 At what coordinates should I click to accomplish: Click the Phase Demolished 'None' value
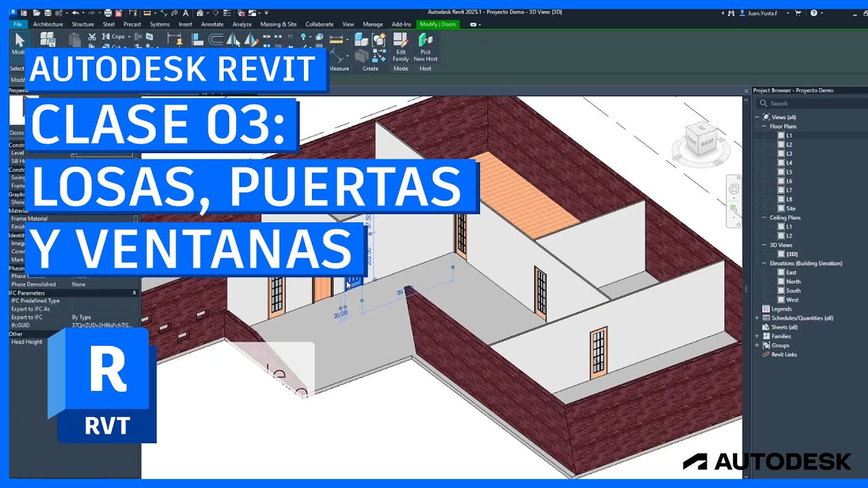[x=79, y=285]
